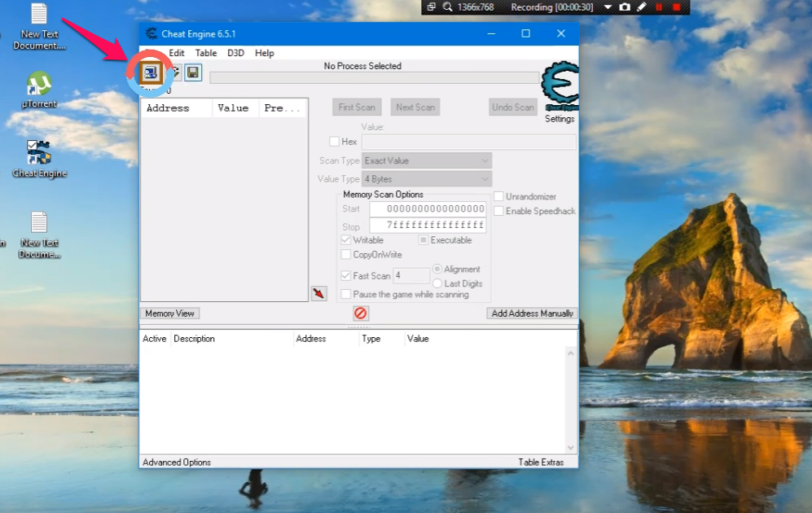This screenshot has height=513, width=812.
Task: Click the Next Scan button
Action: (x=415, y=107)
